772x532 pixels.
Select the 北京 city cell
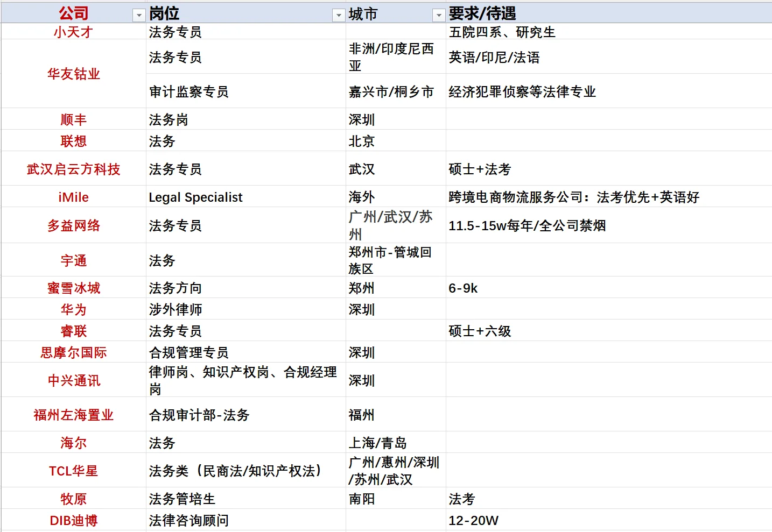[x=396, y=141]
